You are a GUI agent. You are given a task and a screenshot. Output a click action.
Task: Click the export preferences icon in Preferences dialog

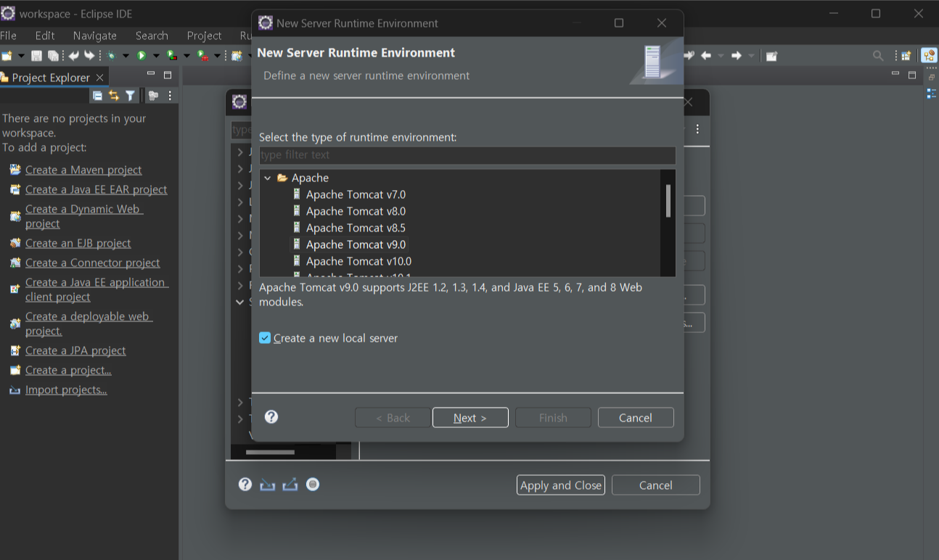290,485
